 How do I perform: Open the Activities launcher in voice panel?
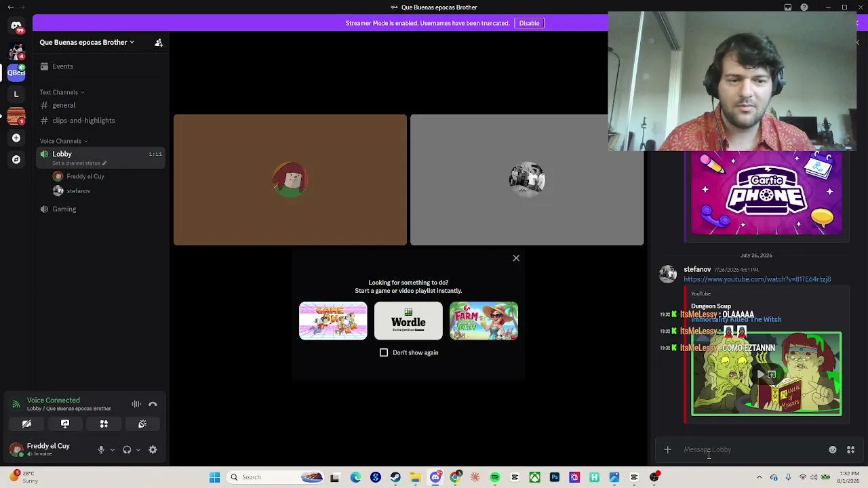coord(104,424)
